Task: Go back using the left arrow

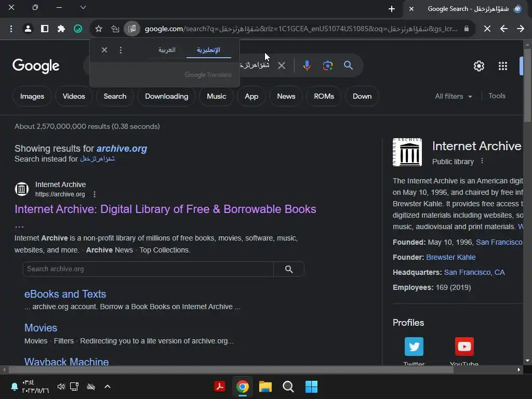Action: pyautogui.click(x=504, y=29)
